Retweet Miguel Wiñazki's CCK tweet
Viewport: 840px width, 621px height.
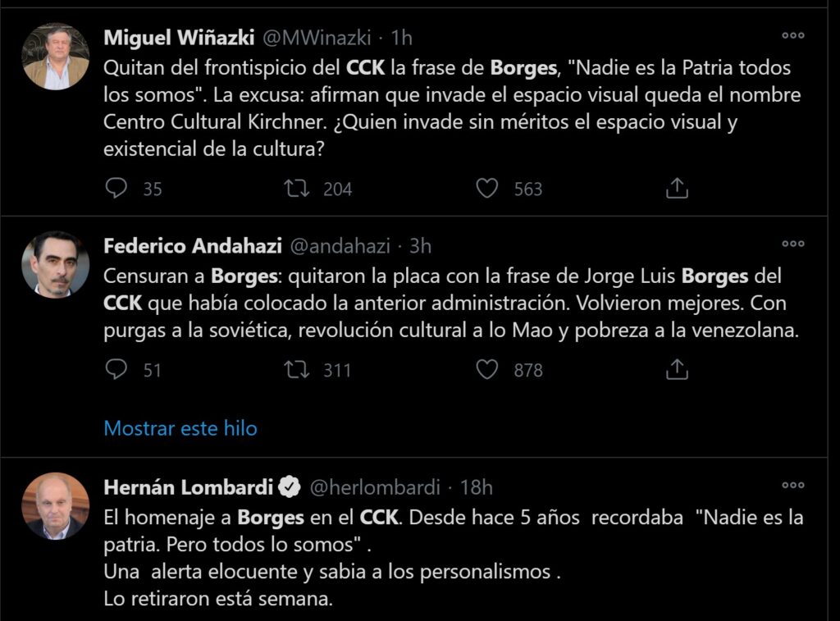click(296, 189)
